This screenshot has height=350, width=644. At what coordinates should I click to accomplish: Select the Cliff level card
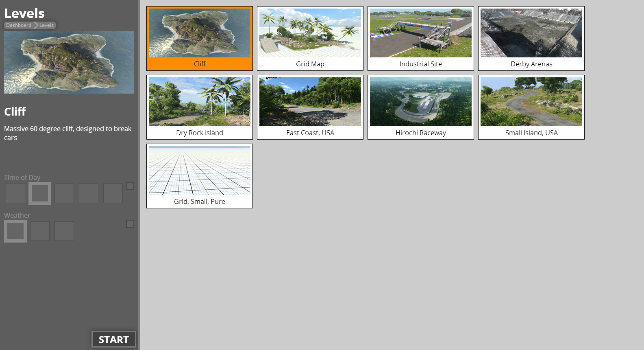point(200,39)
